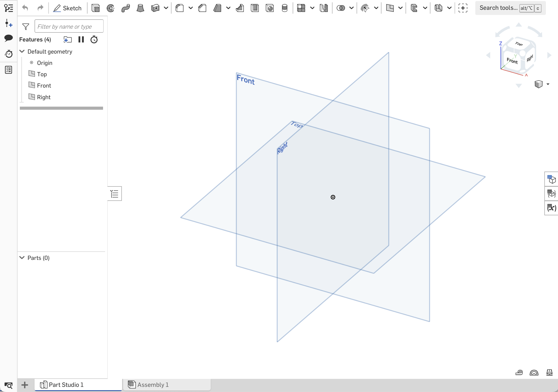Open the Plane tool dropdown arrow

pos(400,8)
